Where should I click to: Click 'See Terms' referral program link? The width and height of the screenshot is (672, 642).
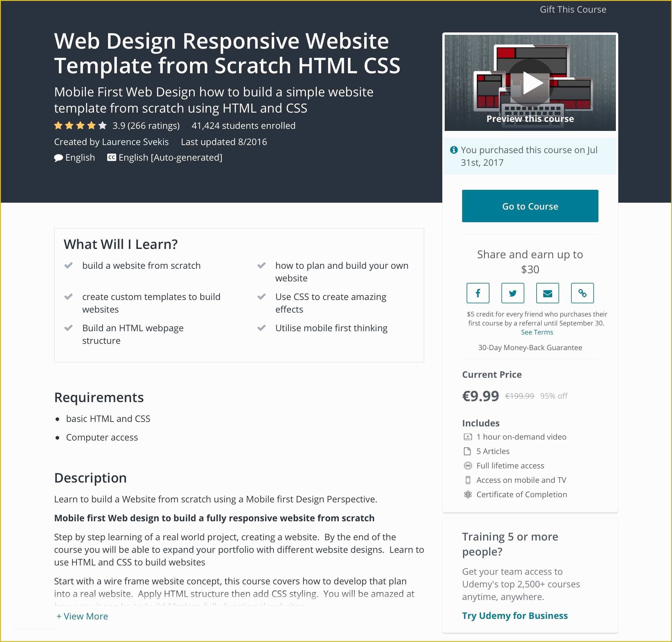(x=530, y=332)
